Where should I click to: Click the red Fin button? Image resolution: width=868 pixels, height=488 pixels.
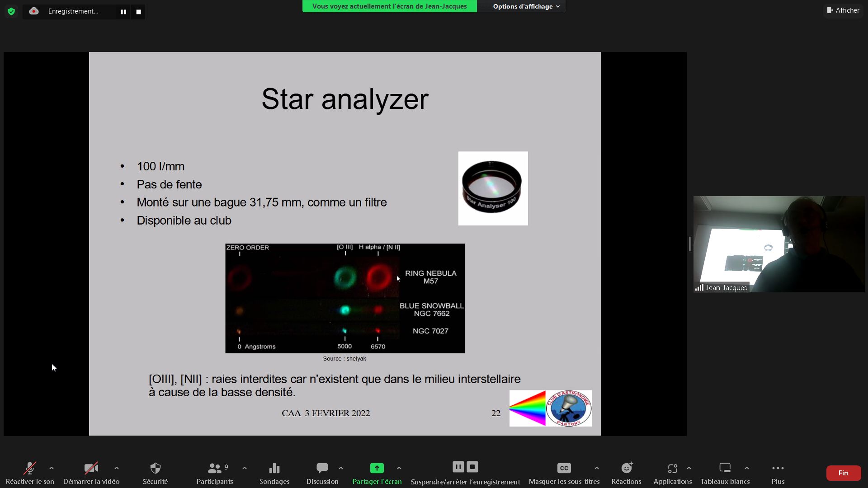pos(844,473)
